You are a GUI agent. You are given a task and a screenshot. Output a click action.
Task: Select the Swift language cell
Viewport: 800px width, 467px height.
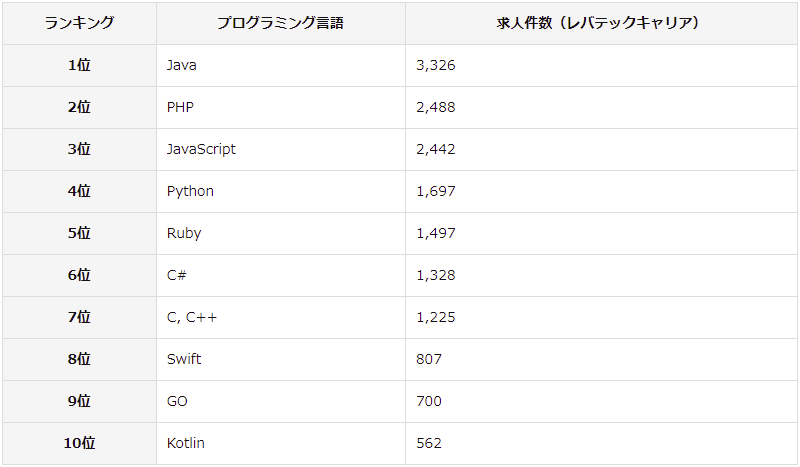click(x=281, y=359)
